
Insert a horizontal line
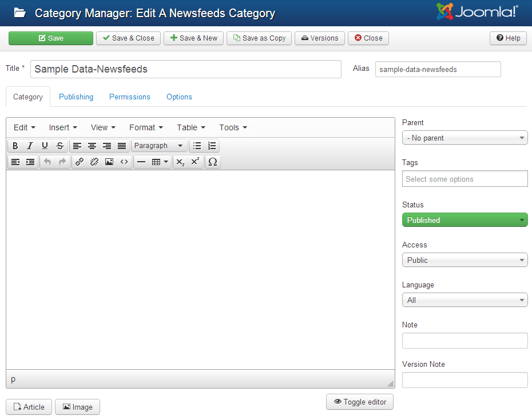(x=141, y=162)
